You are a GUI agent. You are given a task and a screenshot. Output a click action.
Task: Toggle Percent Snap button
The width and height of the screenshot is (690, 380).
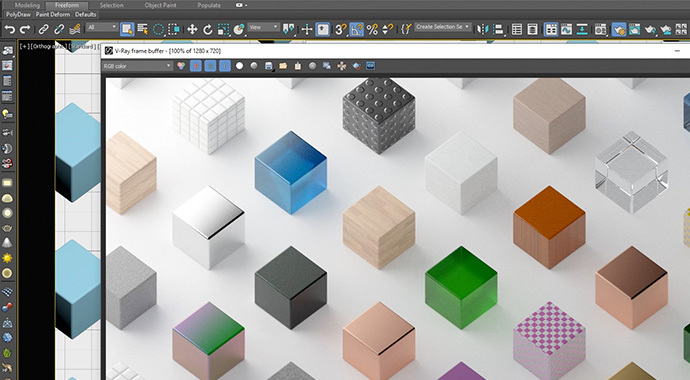click(372, 29)
